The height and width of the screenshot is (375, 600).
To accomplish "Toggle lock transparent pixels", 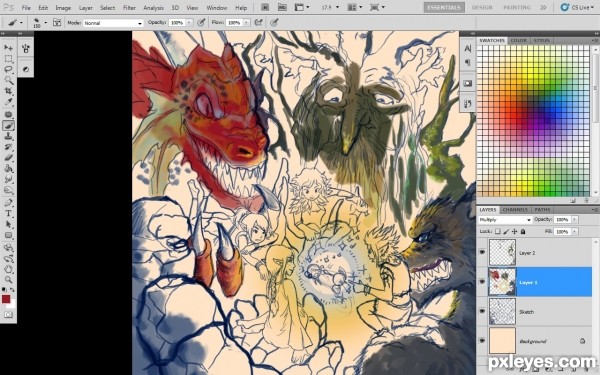I will pos(497,232).
